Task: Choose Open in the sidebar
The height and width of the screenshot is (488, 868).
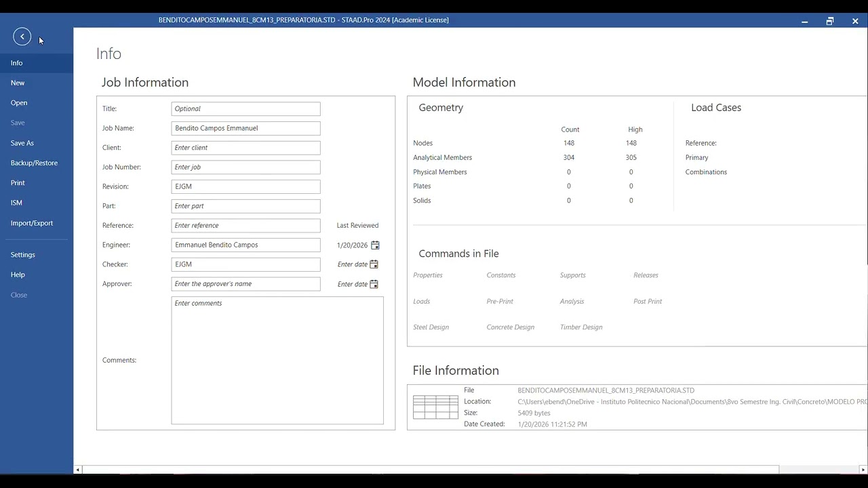Action: [37, 103]
